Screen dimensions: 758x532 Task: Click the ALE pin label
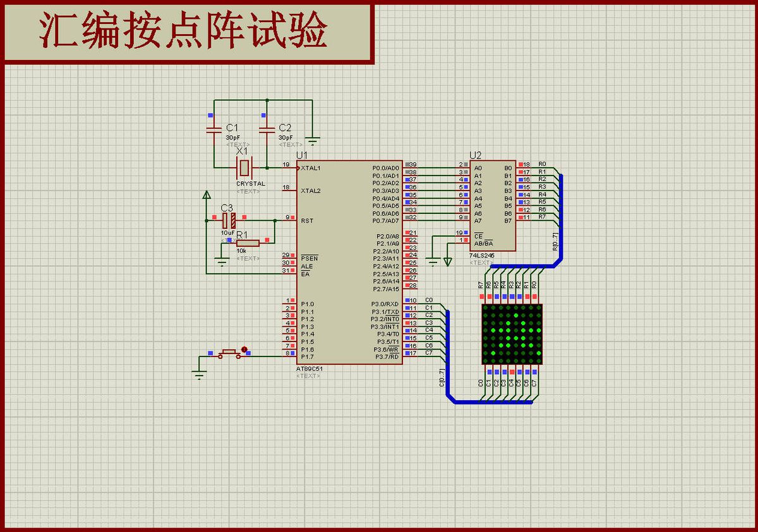pos(307,266)
